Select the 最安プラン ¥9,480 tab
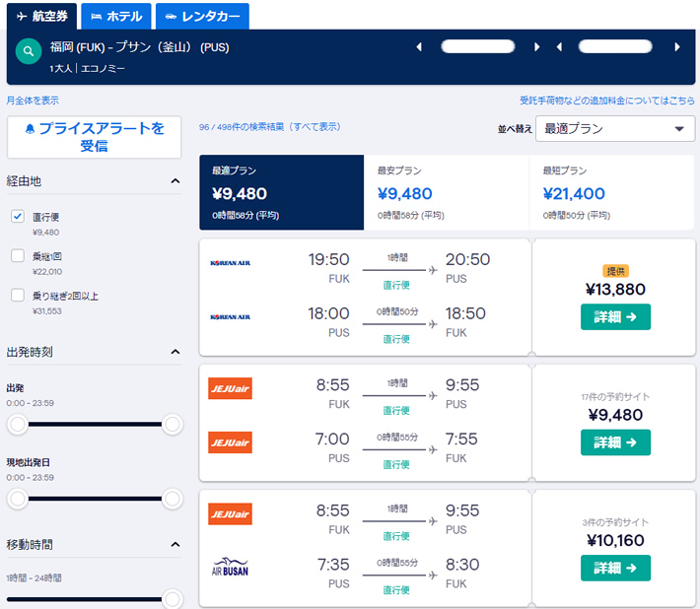 pos(447,192)
